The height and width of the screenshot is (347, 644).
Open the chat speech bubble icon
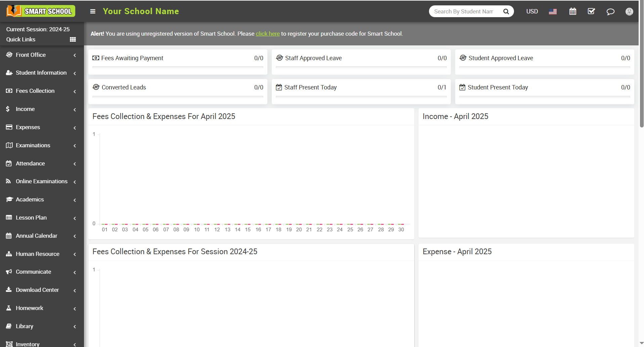(610, 12)
